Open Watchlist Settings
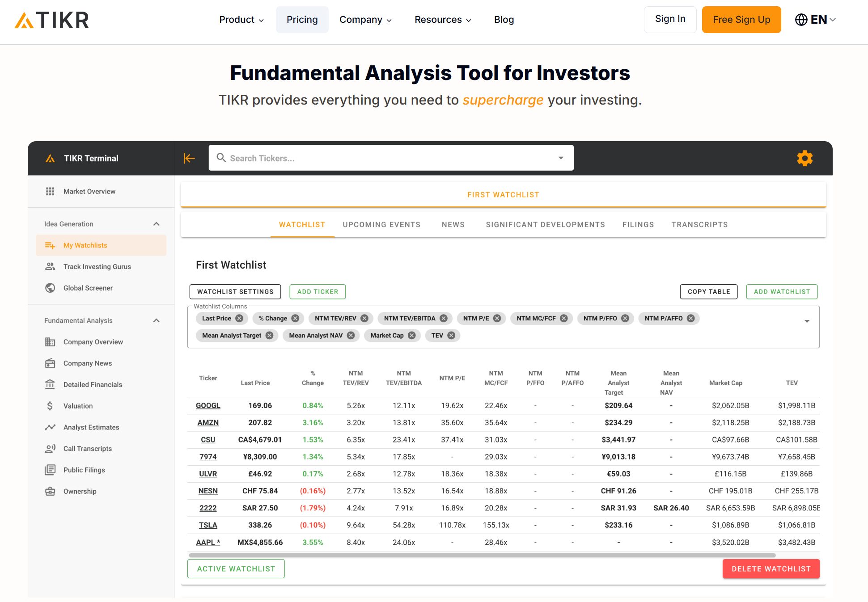The image size is (868, 602). coord(235,292)
